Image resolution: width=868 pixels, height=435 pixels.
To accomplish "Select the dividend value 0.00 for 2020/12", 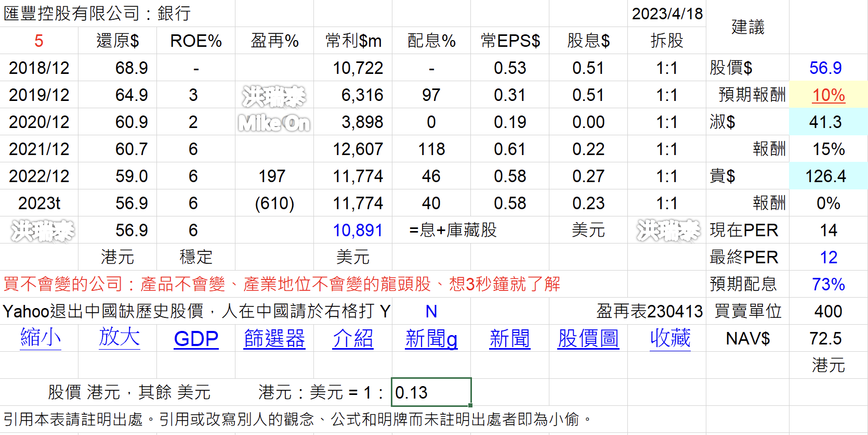I will 588,122.
